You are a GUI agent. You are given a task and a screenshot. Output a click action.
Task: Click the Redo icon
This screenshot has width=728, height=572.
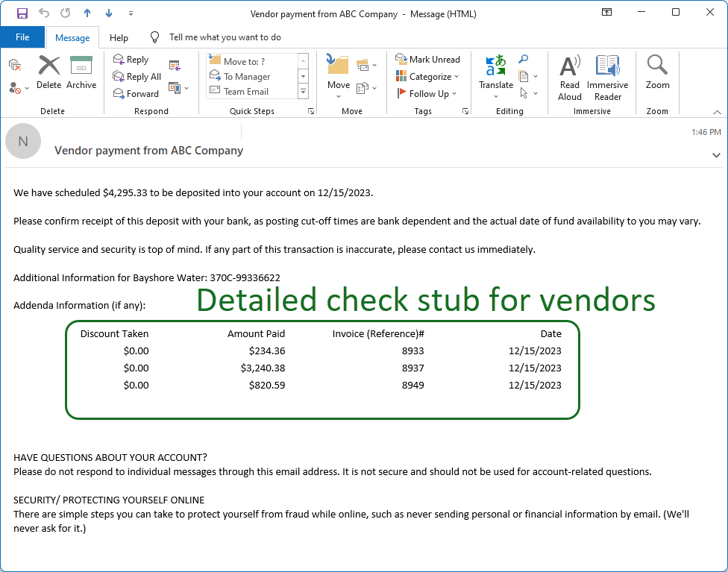[66, 13]
